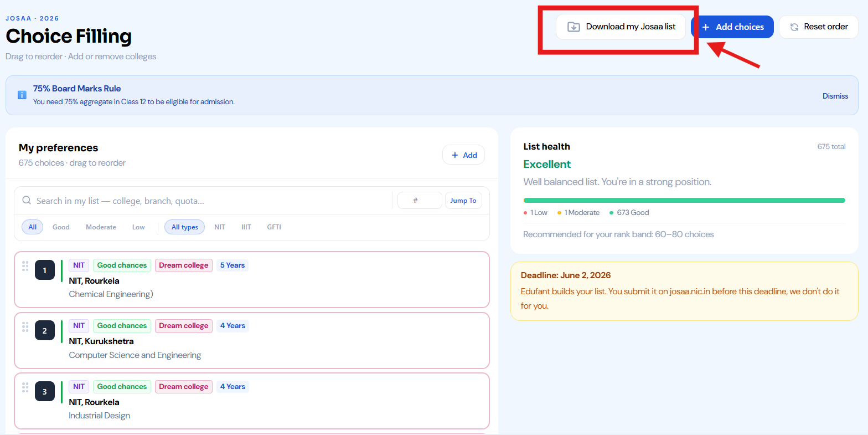Click drag handle of choice 3
Image resolution: width=868 pixels, height=435 pixels.
point(25,387)
